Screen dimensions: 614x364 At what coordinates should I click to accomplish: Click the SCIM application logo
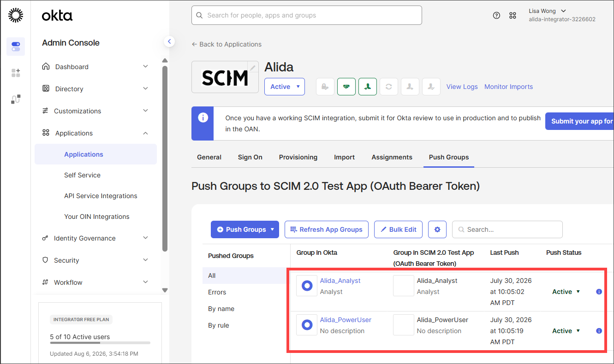point(225,77)
